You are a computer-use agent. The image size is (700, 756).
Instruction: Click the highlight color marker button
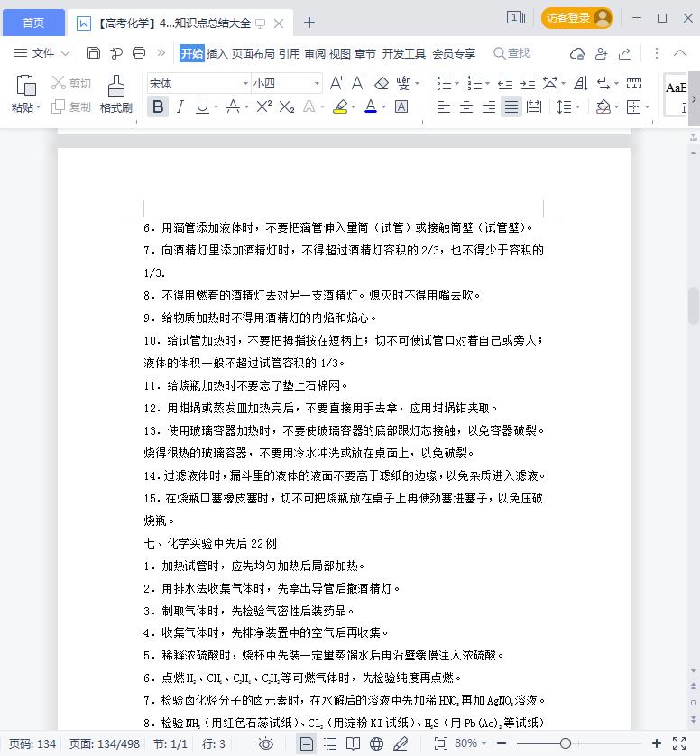pos(340,106)
